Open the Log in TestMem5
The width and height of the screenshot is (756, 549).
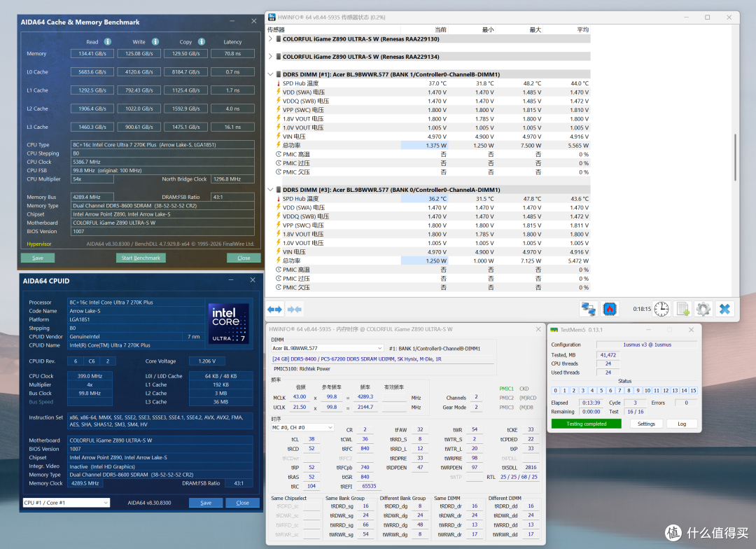[682, 424]
